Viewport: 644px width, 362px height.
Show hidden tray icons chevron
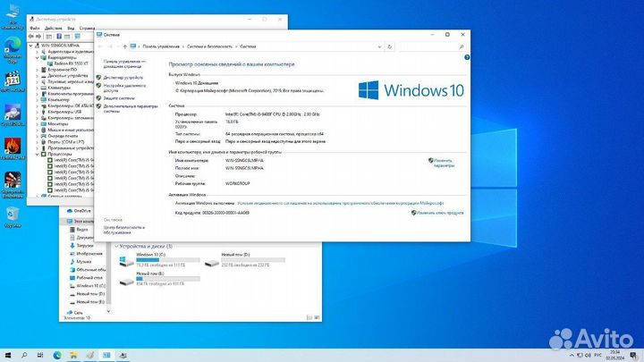[x=572, y=356]
